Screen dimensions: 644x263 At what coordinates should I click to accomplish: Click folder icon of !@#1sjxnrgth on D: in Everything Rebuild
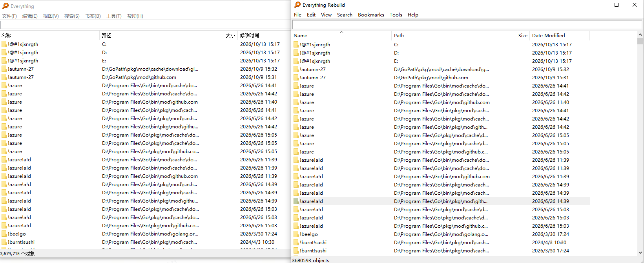[296, 53]
